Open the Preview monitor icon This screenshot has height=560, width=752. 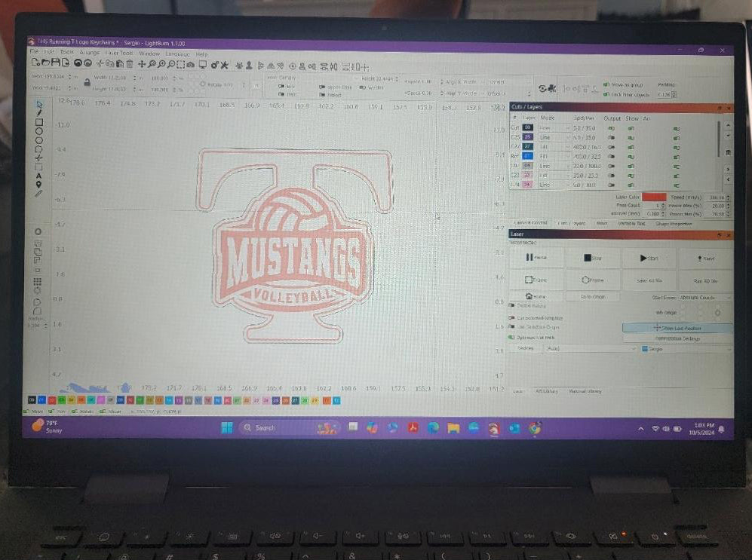(x=202, y=65)
